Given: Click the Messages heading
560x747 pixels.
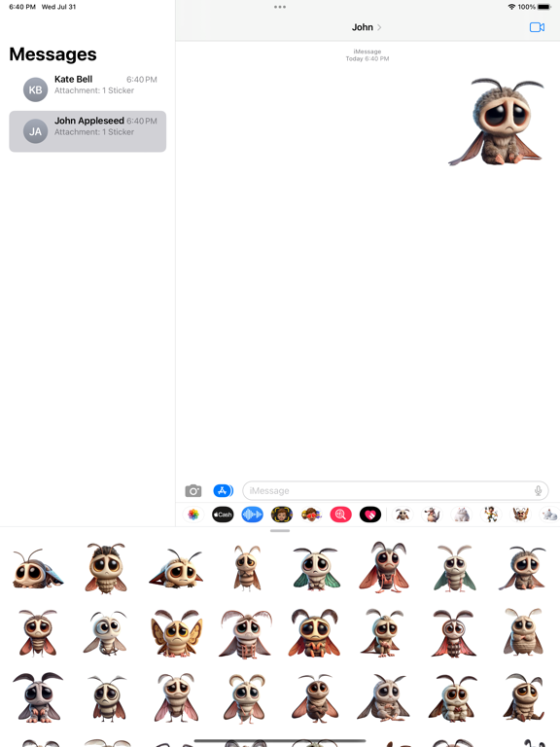Looking at the screenshot, I should click(x=52, y=54).
